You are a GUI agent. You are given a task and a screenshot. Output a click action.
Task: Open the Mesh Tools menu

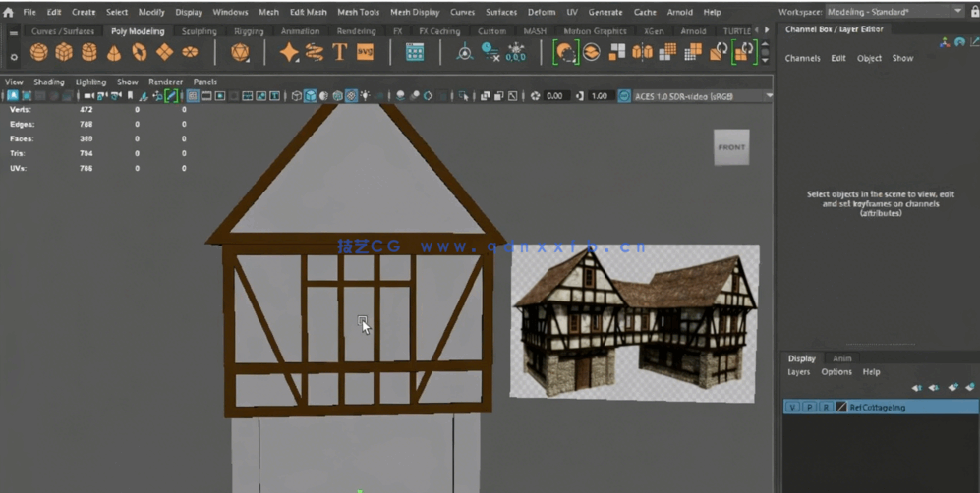pos(358,12)
